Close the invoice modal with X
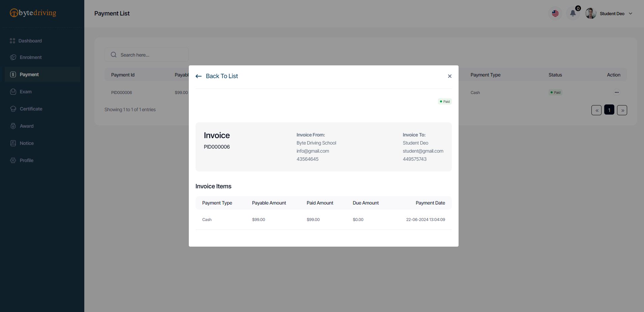 (x=449, y=76)
